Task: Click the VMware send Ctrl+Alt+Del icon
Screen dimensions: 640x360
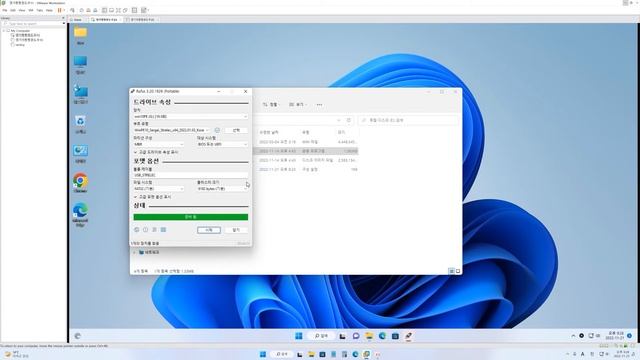Action: tap(72, 10)
